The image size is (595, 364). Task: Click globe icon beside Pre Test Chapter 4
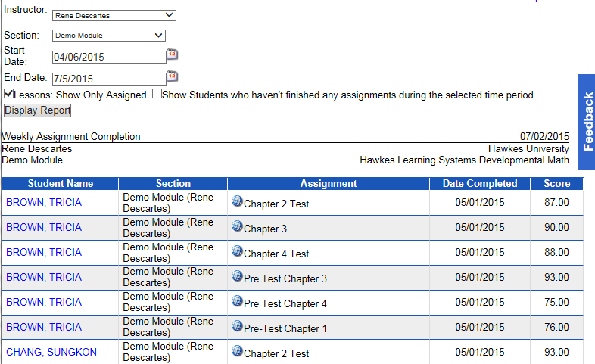pyautogui.click(x=237, y=301)
